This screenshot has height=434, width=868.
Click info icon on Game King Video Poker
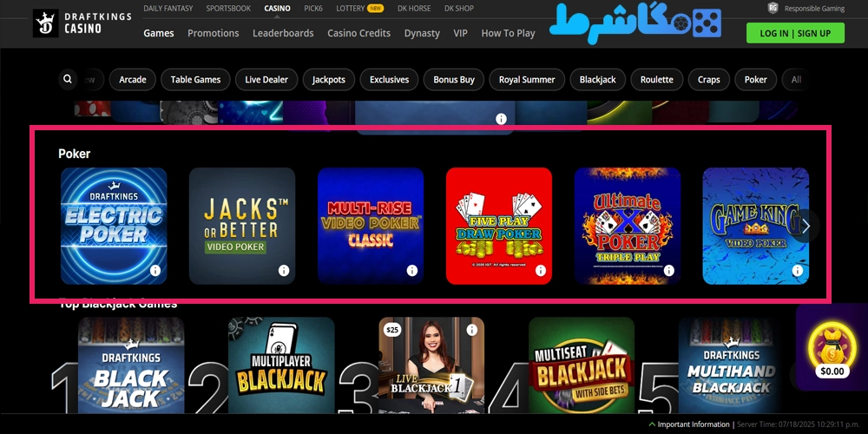(x=798, y=271)
